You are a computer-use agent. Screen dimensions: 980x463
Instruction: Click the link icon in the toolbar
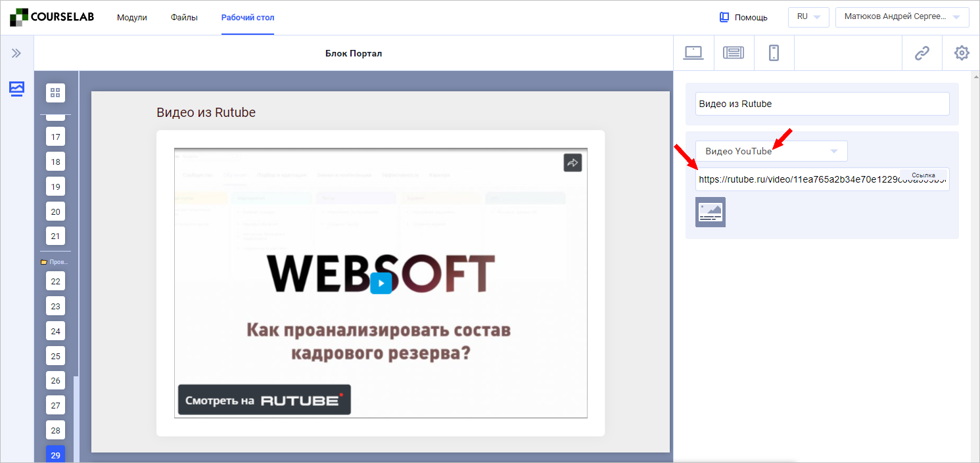(x=922, y=53)
